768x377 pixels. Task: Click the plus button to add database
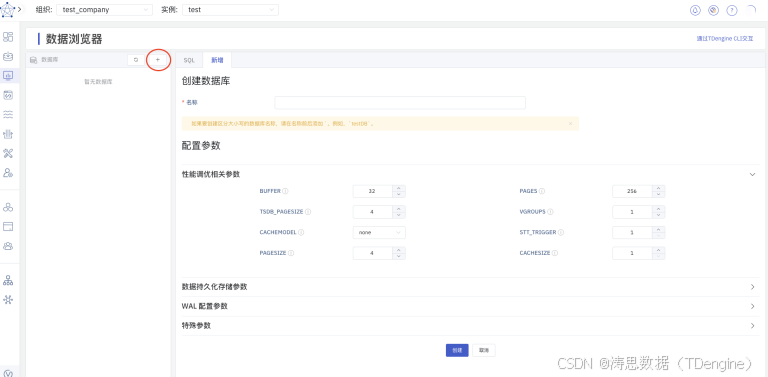click(158, 60)
